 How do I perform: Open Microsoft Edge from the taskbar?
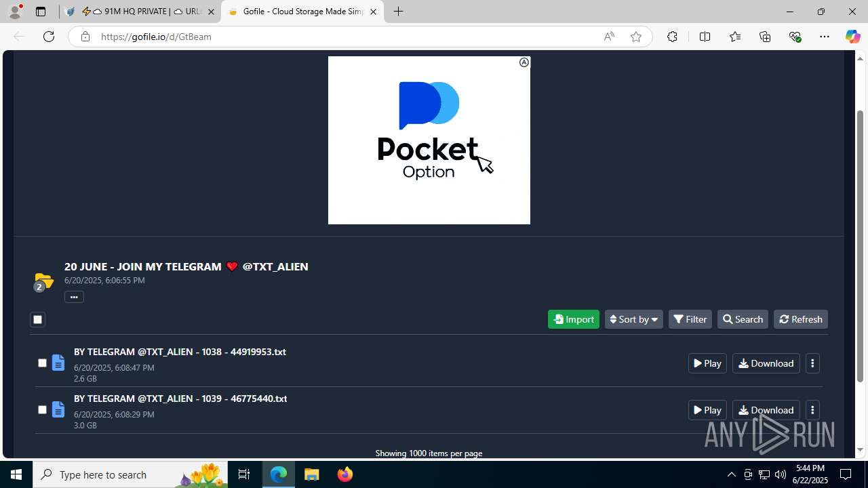point(279,474)
